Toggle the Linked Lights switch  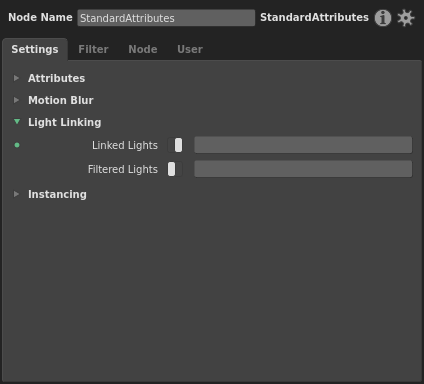tap(175, 145)
